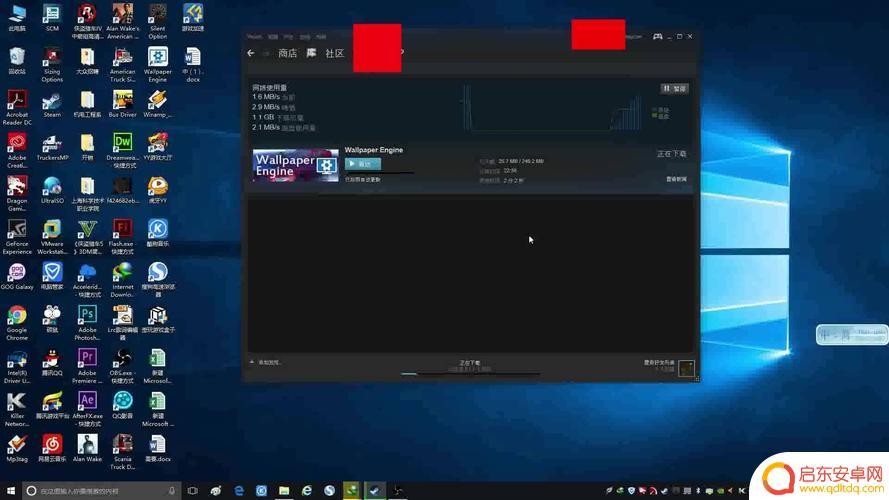
Task: Open the Adobe Creative Cloud desktop icon
Action: [x=17, y=150]
